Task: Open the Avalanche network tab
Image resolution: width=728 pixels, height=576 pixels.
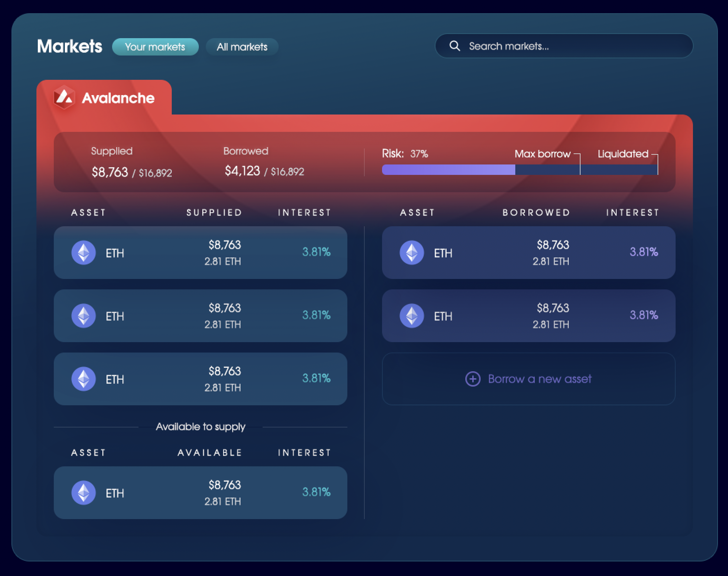Action: pyautogui.click(x=104, y=98)
